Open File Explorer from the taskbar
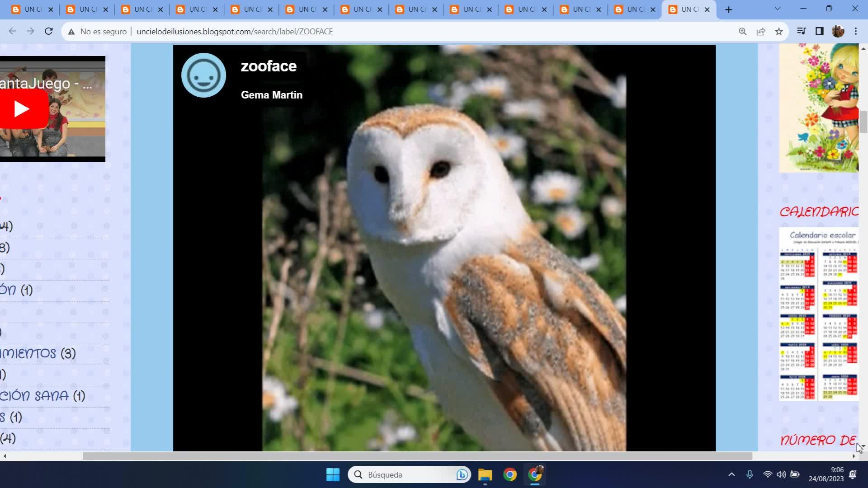868x488 pixels. click(x=485, y=474)
